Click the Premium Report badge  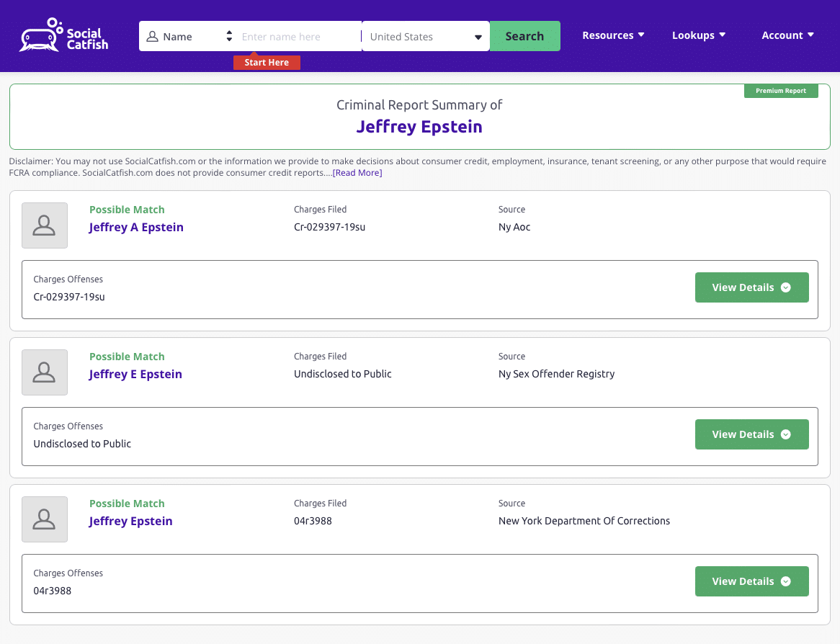pos(781,91)
